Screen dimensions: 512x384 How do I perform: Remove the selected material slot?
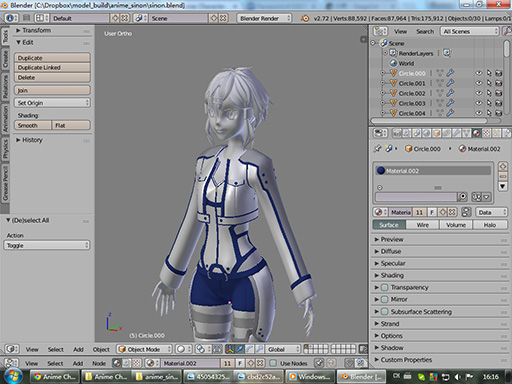(503, 176)
